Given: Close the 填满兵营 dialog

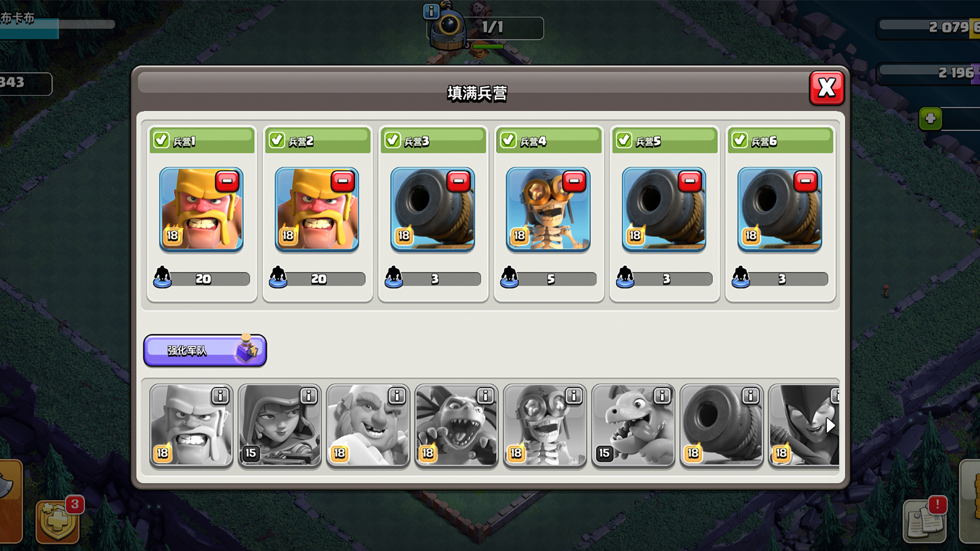Looking at the screenshot, I should pos(826,88).
